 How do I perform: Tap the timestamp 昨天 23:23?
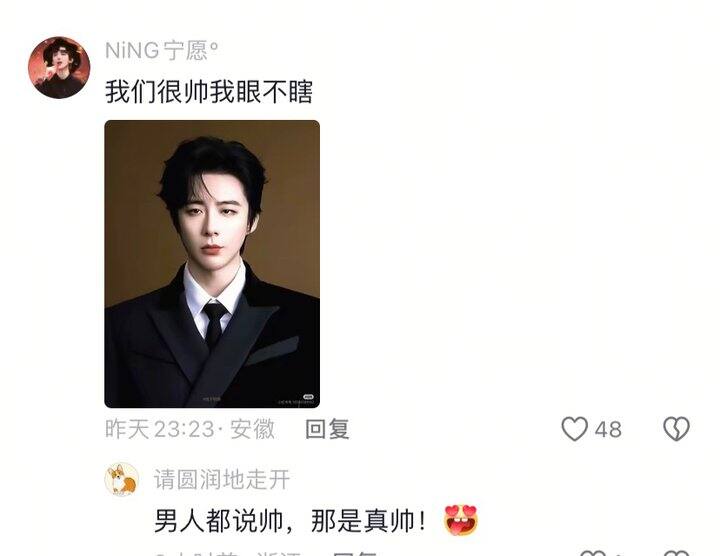pyautogui.click(x=159, y=429)
